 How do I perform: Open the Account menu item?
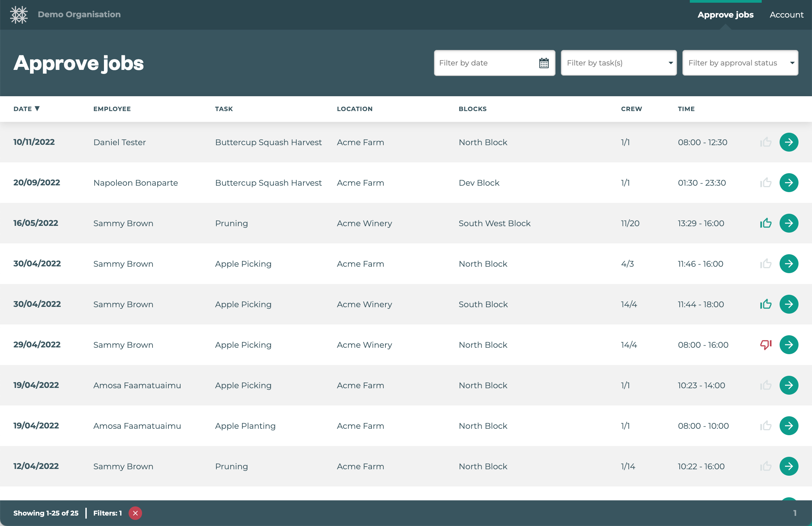point(786,15)
